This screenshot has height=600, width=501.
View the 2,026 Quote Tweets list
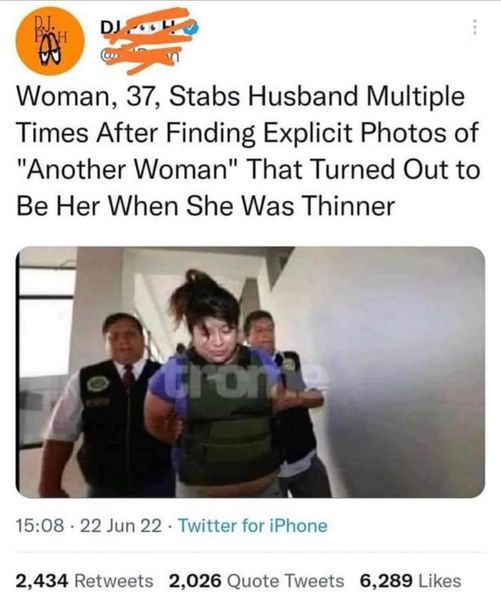tap(256, 580)
